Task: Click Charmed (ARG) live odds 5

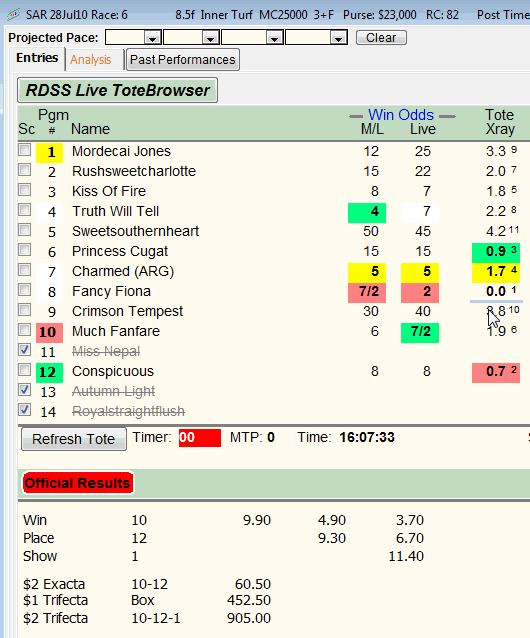Action: pos(420,272)
